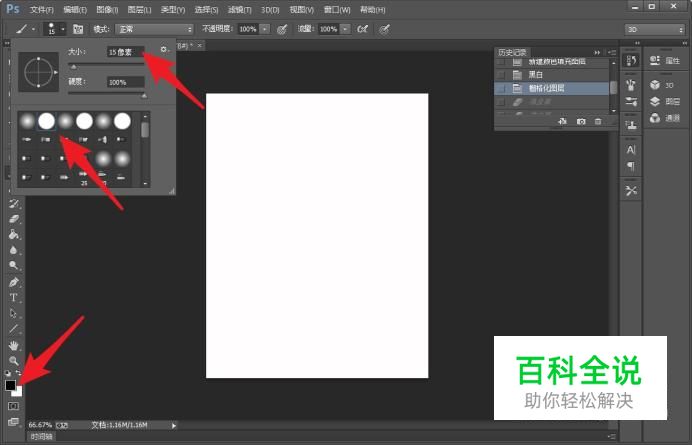Create new snapshot with camera icon
The image size is (692, 445).
coord(580,121)
